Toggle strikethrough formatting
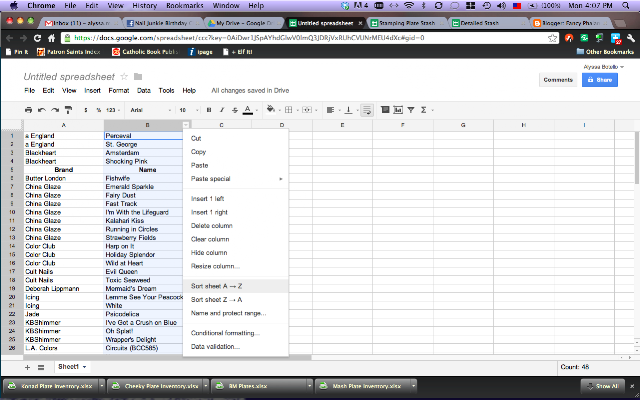The width and height of the screenshot is (640, 400). pyautogui.click(x=235, y=110)
